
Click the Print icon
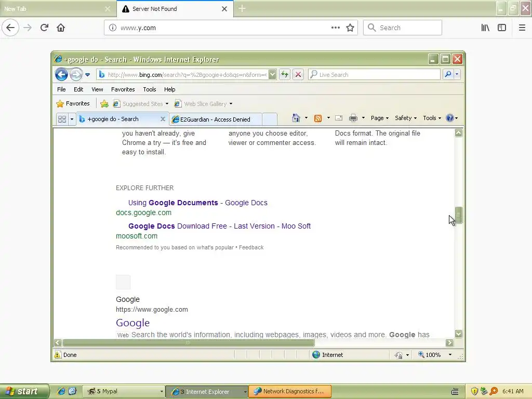point(353,118)
